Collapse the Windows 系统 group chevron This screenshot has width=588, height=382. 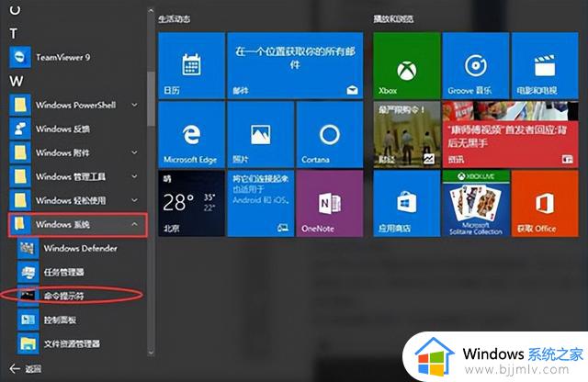click(x=134, y=224)
